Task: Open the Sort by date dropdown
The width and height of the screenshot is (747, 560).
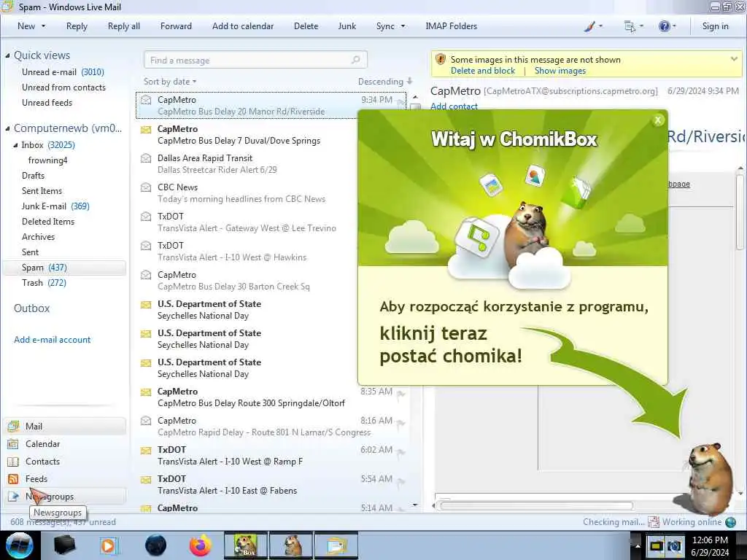Action: [x=170, y=82]
